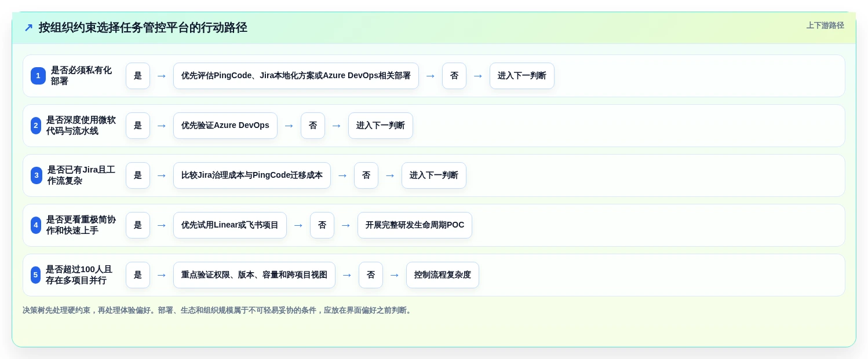Select question 是否更看重极简协作和快速上手
This screenshot has height=359, width=868.
coord(81,225)
